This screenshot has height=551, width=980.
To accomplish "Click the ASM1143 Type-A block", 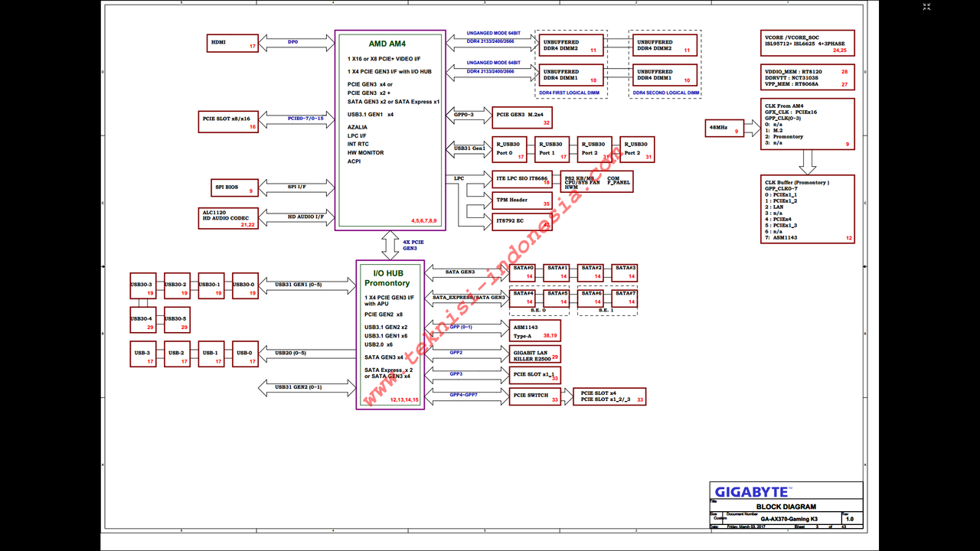I will pos(535,331).
